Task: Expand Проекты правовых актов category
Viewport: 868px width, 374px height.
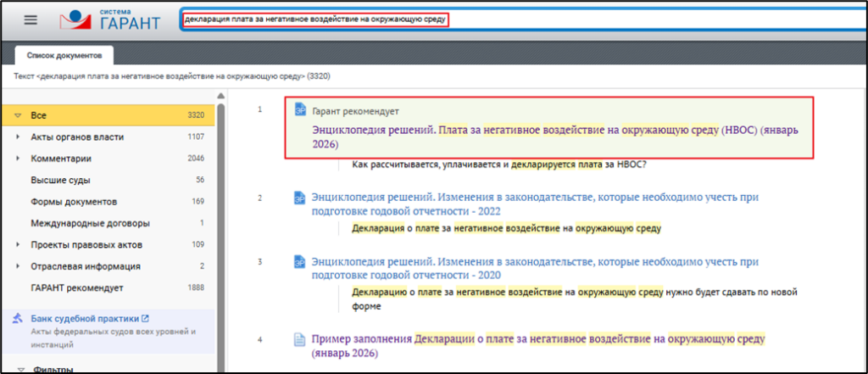Action: (18, 245)
